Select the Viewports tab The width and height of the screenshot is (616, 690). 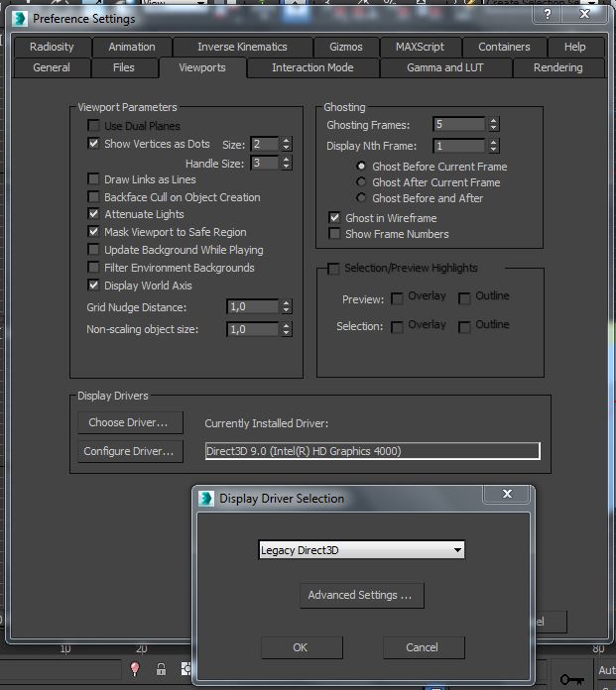(202, 67)
